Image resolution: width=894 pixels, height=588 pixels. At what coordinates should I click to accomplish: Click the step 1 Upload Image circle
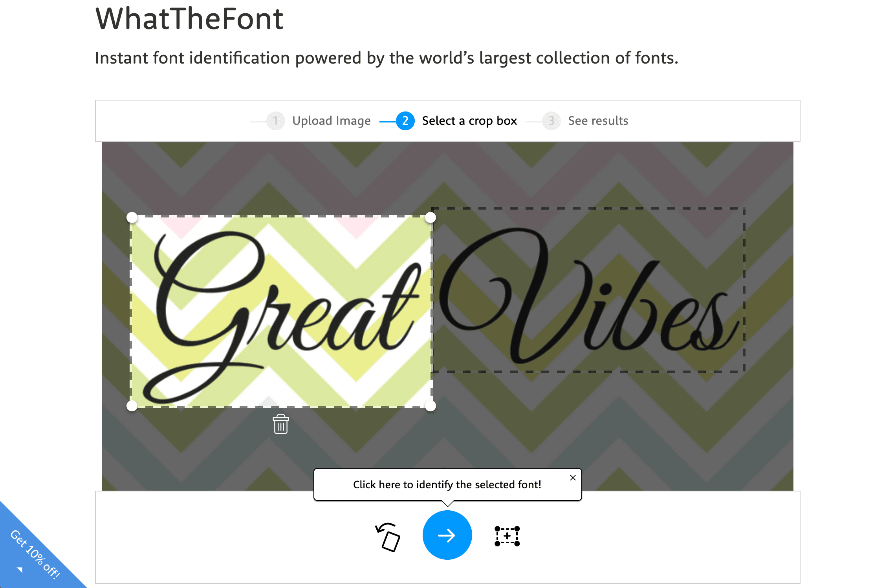pos(275,120)
